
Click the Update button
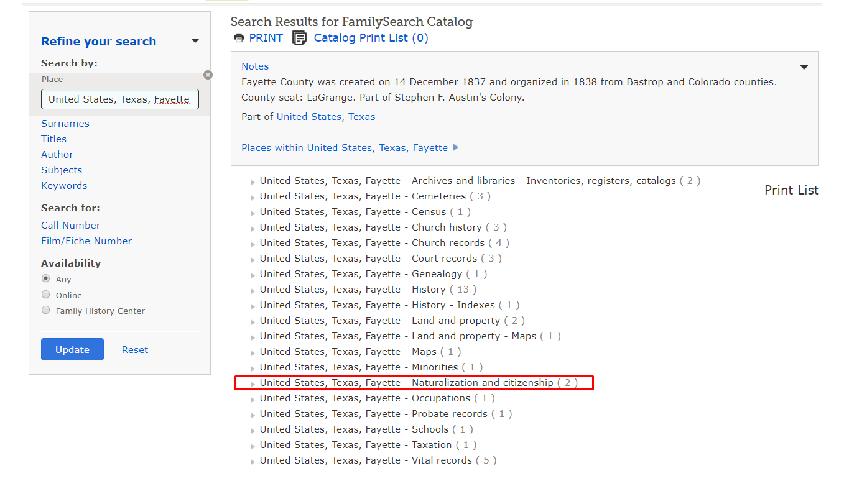click(72, 349)
